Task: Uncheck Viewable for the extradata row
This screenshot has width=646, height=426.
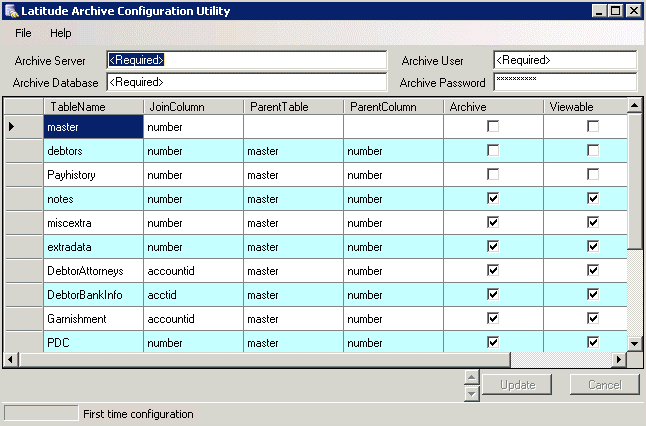Action: click(x=593, y=246)
